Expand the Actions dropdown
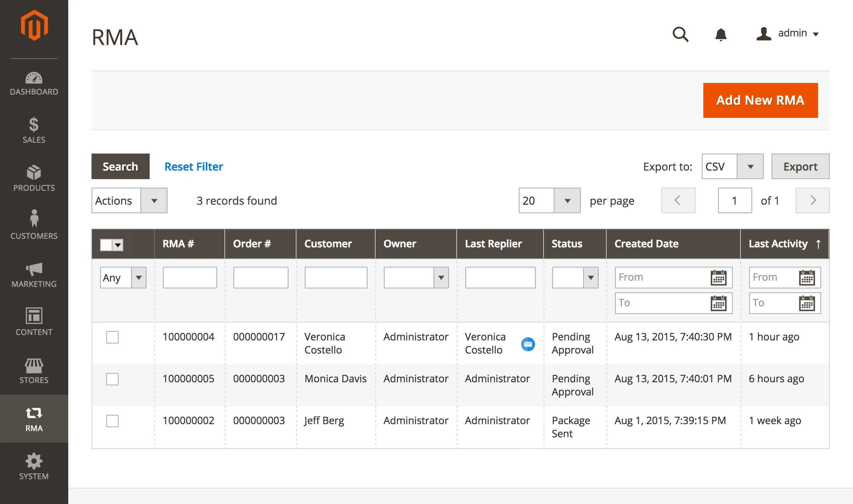 click(154, 200)
